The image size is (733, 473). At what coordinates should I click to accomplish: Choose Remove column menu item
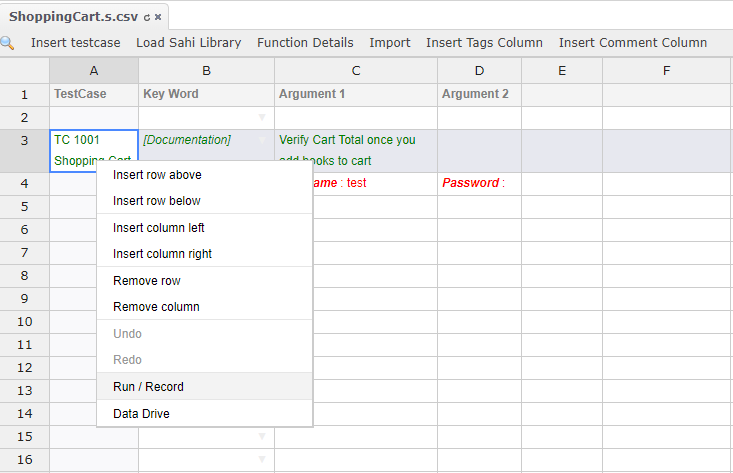(x=156, y=307)
